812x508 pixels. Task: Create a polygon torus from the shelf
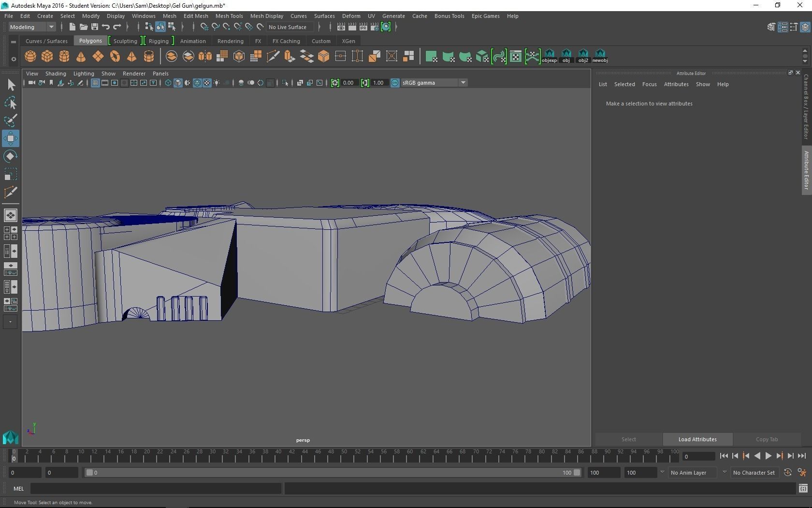(x=115, y=56)
